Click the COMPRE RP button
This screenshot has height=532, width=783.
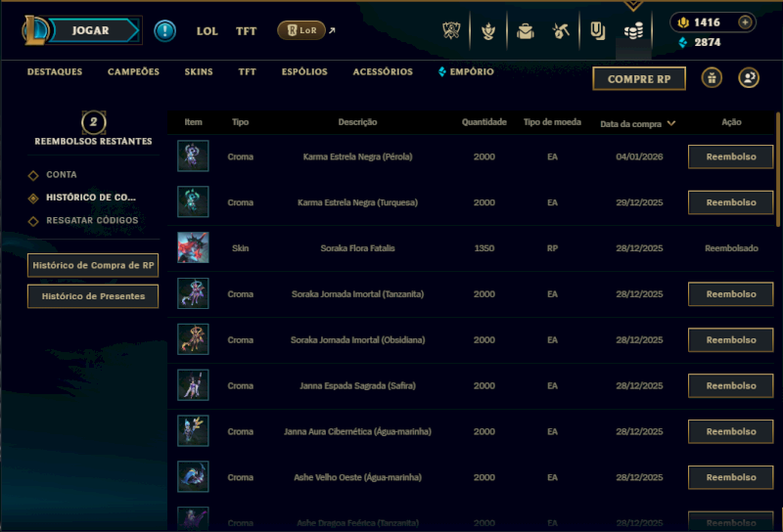click(639, 79)
